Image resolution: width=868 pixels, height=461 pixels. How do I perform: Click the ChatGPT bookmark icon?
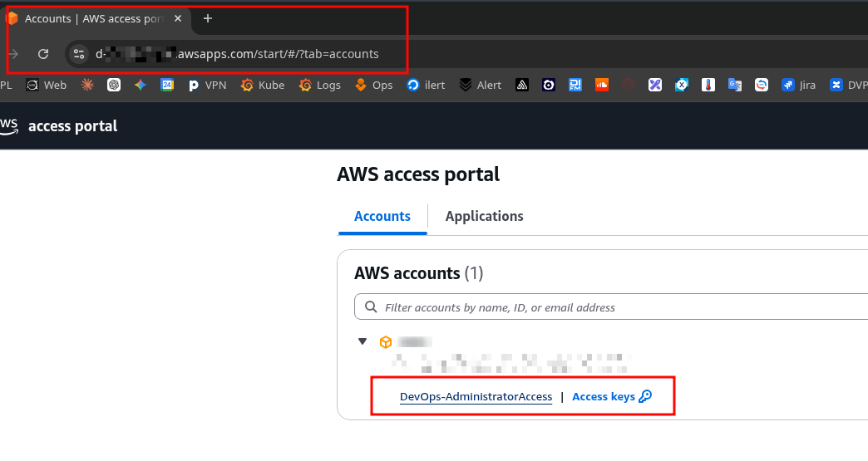pyautogui.click(x=114, y=85)
